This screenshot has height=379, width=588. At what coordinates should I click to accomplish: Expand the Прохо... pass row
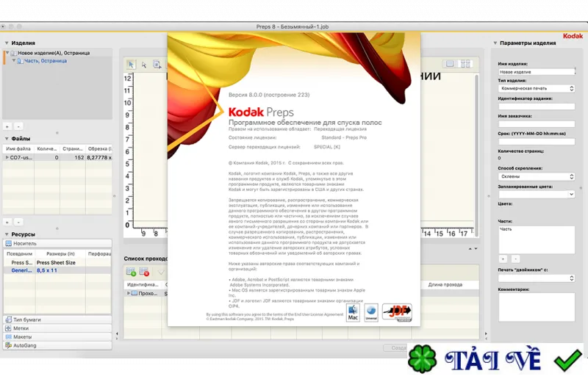[129, 293]
